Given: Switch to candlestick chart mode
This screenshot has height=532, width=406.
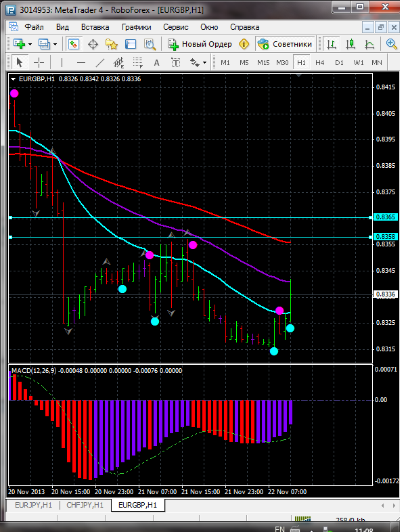Looking at the screenshot, I should pyautogui.click(x=351, y=44).
